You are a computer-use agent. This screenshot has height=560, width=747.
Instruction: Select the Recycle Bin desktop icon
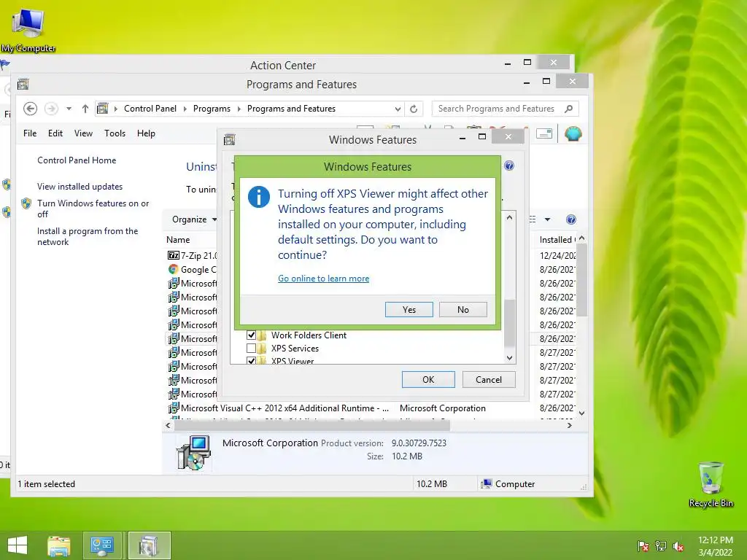[x=711, y=484]
